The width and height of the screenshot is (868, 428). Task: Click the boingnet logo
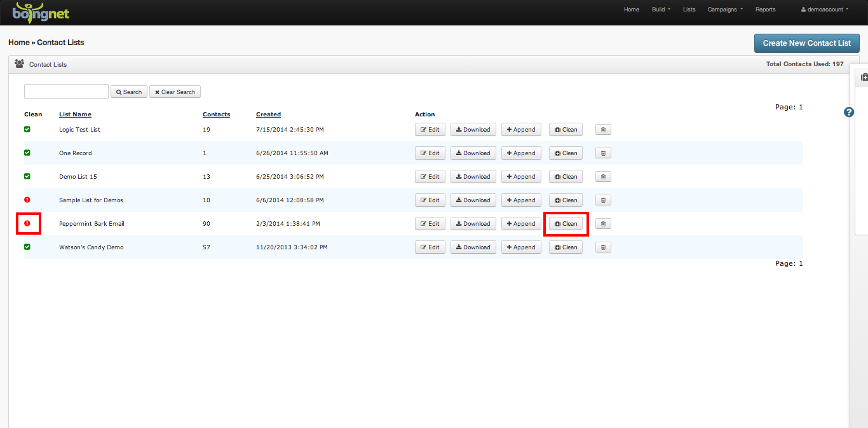pyautogui.click(x=40, y=11)
